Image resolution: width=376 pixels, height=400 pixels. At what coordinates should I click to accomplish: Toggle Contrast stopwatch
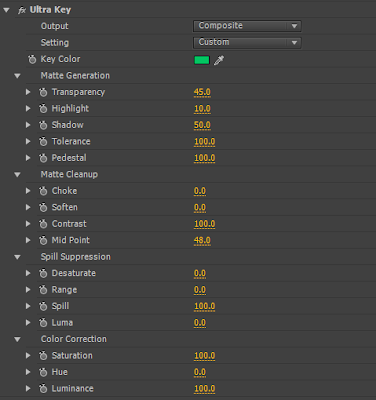43,224
